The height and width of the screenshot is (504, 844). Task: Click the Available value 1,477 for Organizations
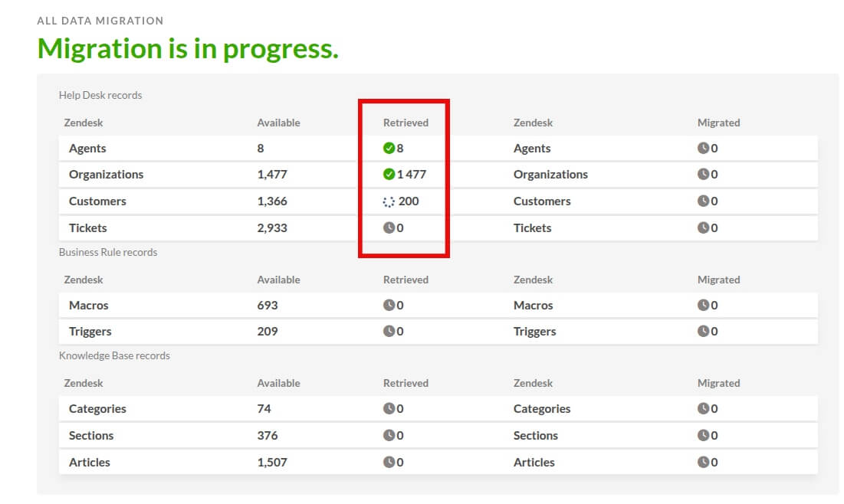pos(272,175)
